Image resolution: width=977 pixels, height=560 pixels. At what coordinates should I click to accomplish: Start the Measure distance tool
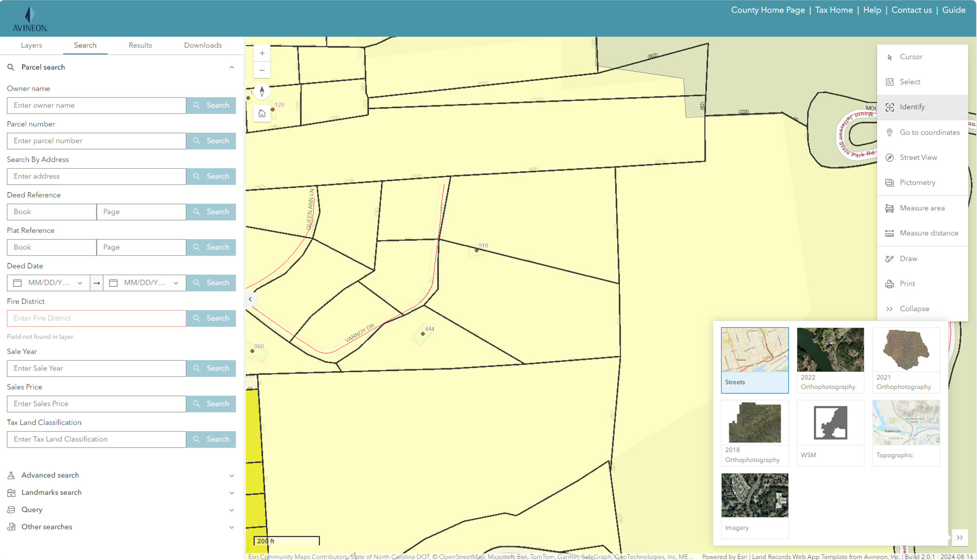(x=929, y=233)
